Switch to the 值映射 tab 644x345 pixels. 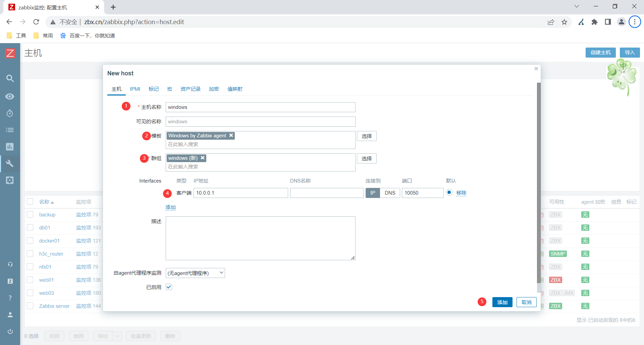coord(235,89)
